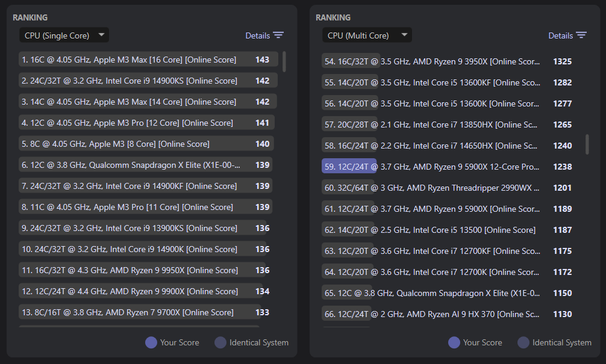
Task: Click the 1325 score of Ryzen 9 3950X
Action: tap(563, 61)
